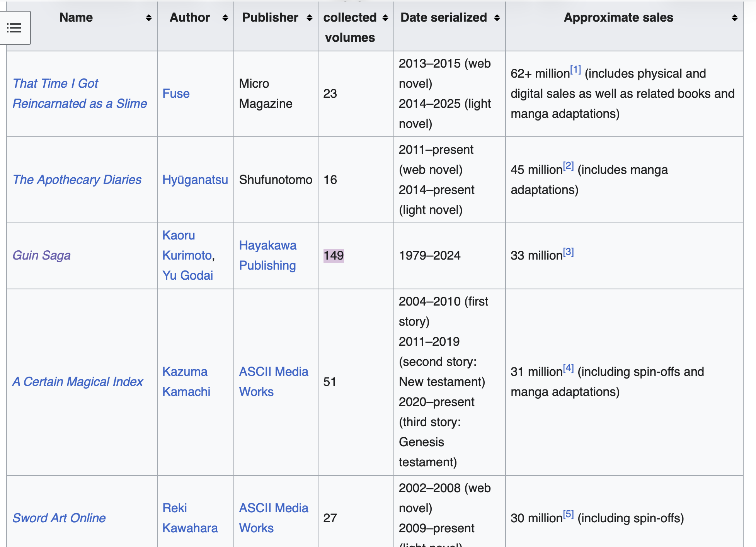
Task: Sort by collected volumes arrow icon
Action: [x=385, y=18]
